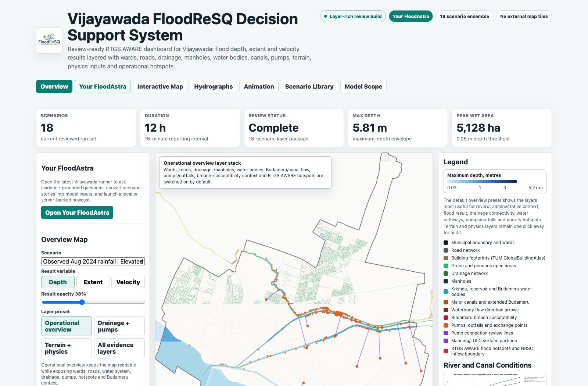The width and height of the screenshot is (588, 386).
Task: Click the Drainage network legend swatch
Action: 446,274
